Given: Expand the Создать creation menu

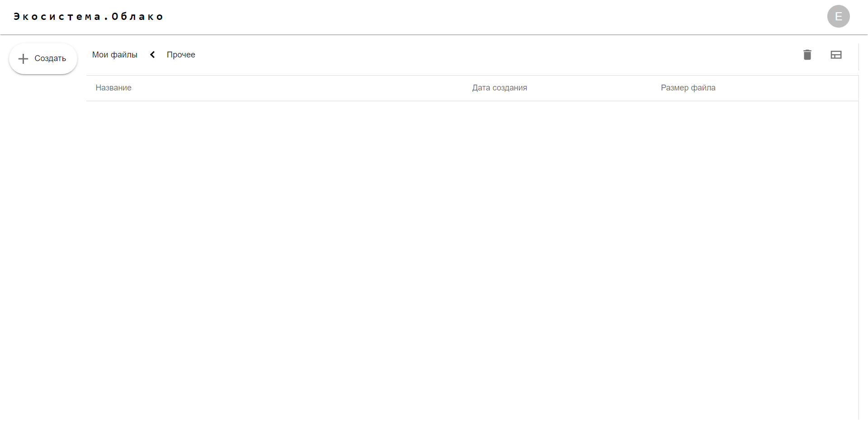Looking at the screenshot, I should tap(43, 58).
